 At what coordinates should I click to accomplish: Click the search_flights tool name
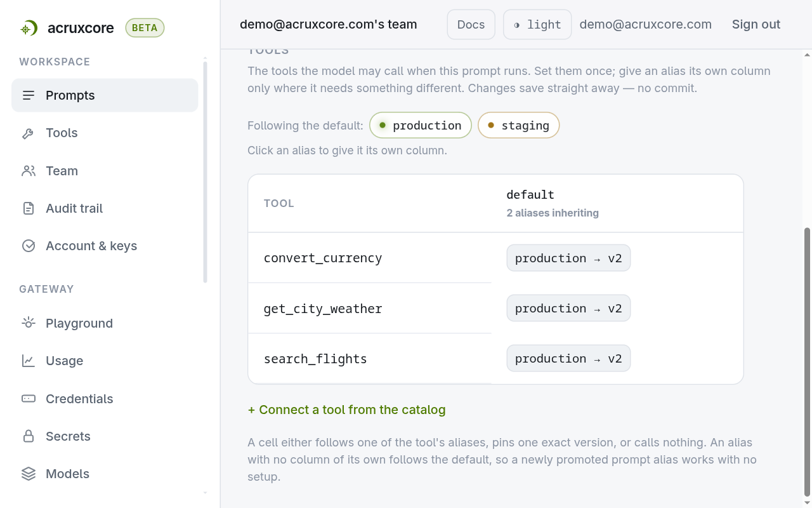(315, 359)
